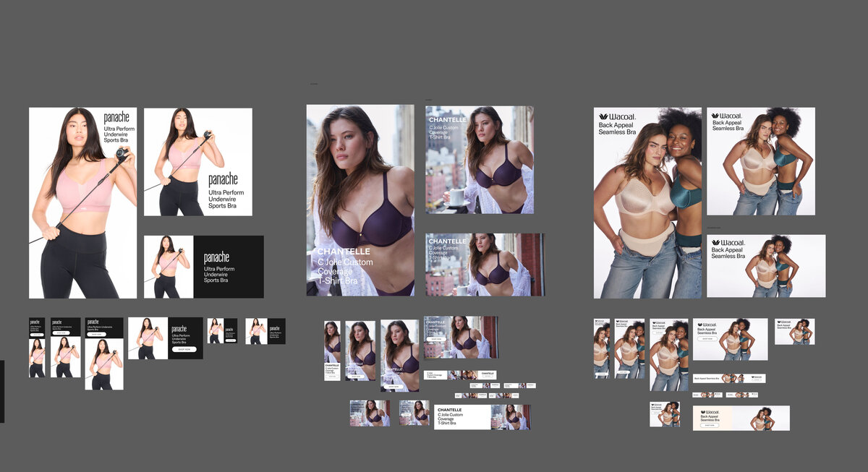This screenshot has width=868, height=472.
Task: Select the rightmost tiny panache banner
Action: 265,331
